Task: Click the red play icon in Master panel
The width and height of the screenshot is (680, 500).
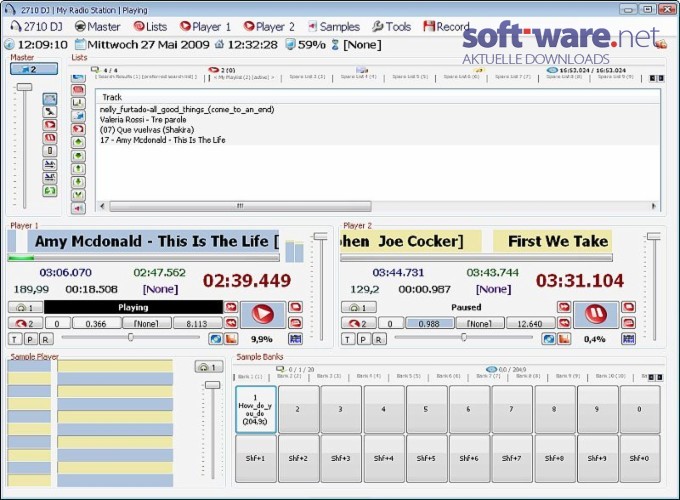Action: (x=50, y=125)
